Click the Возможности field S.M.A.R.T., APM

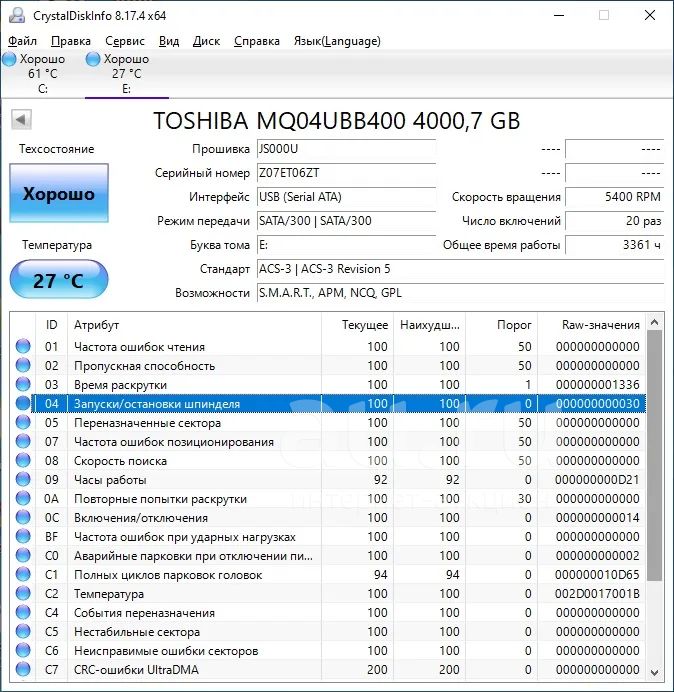tap(460, 292)
